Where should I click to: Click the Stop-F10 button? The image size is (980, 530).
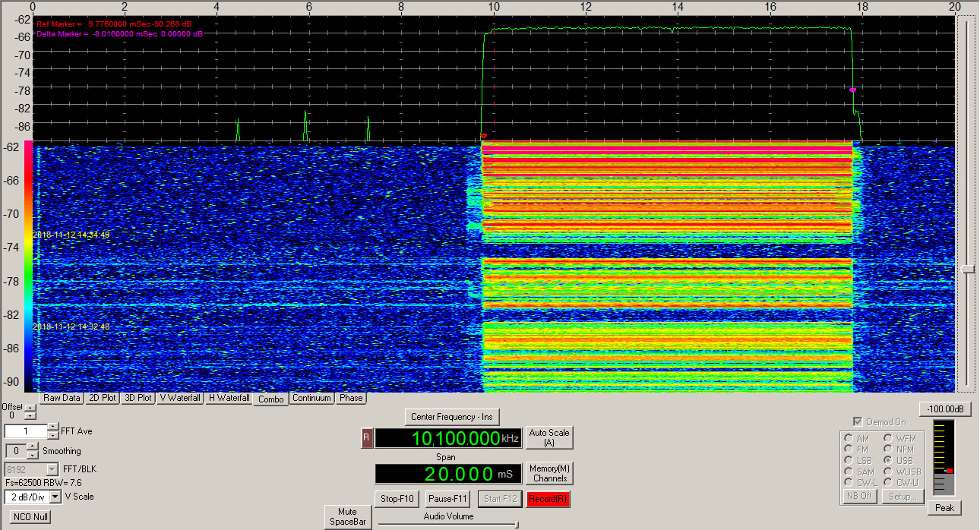[397, 499]
